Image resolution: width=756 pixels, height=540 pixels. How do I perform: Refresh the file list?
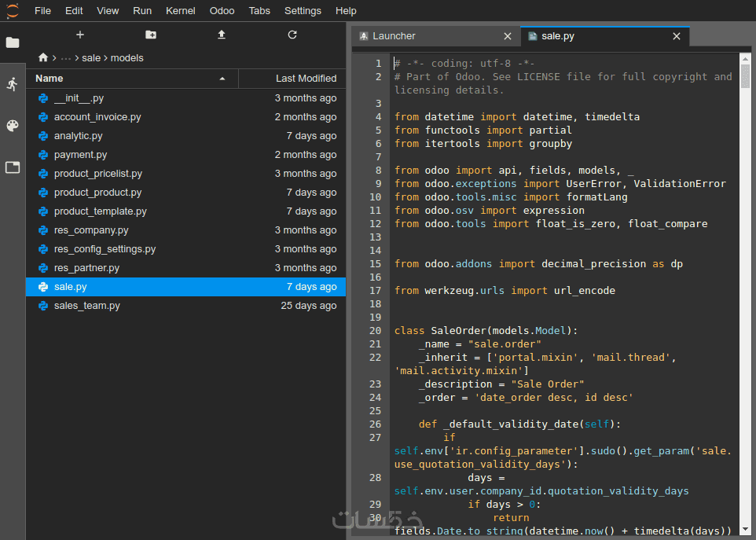292,35
